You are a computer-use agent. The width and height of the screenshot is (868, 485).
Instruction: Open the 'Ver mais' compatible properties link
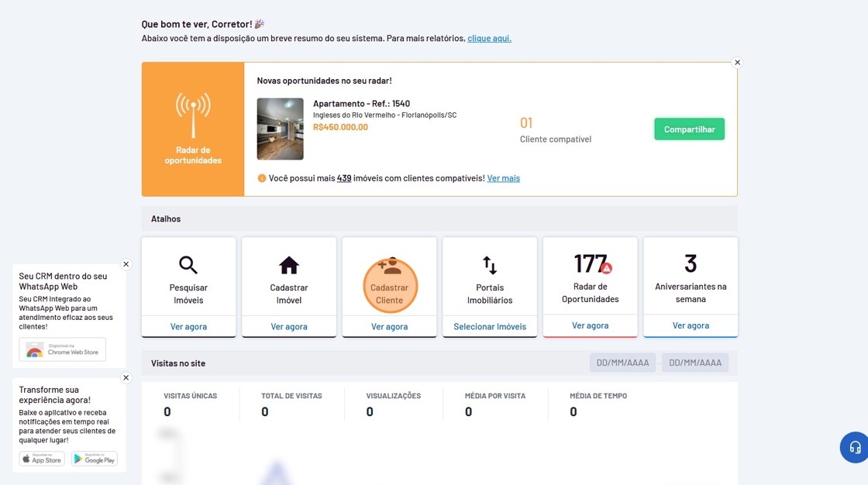[x=503, y=178]
